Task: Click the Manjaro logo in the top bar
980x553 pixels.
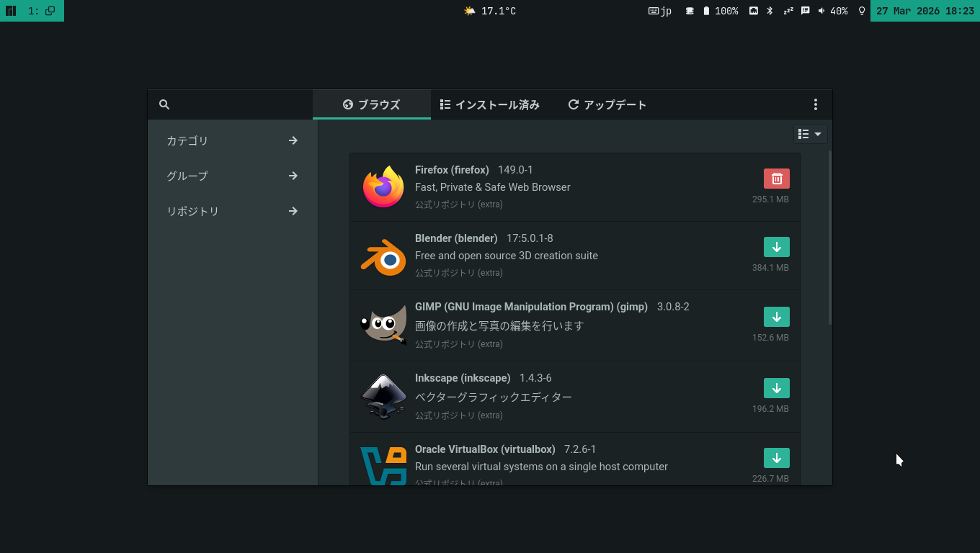Action: click(11, 11)
